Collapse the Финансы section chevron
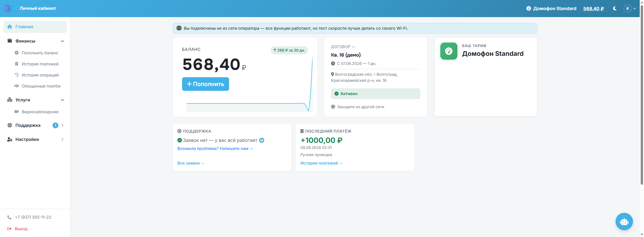 [x=62, y=41]
